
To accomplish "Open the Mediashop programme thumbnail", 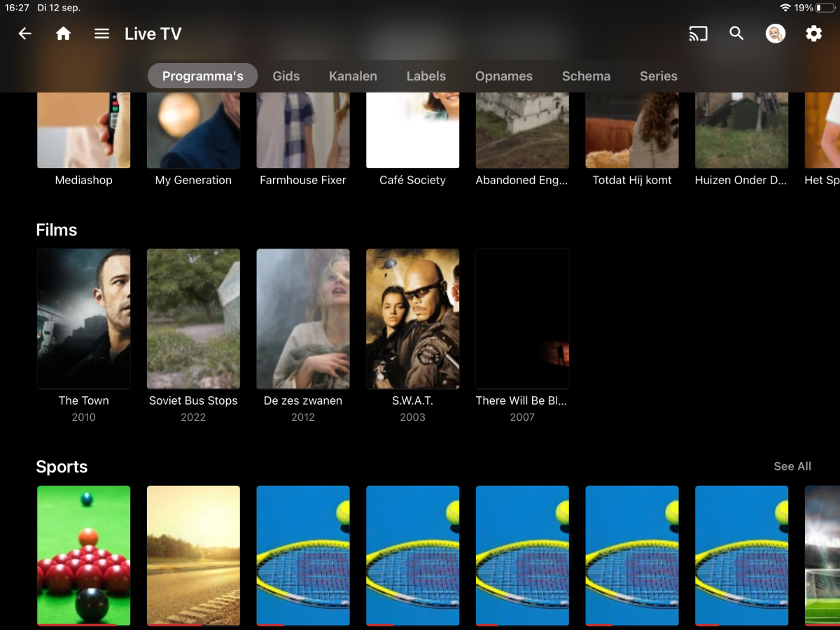I will pos(84,130).
